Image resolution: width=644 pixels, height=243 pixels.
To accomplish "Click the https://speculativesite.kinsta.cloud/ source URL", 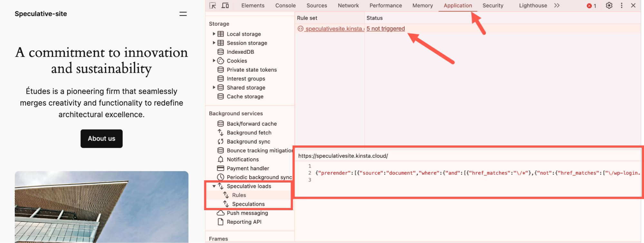I will (x=343, y=156).
